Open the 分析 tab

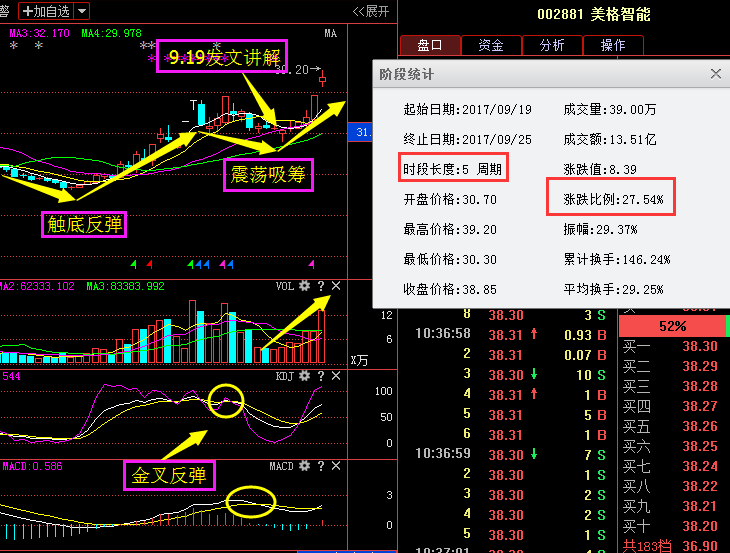(x=552, y=45)
